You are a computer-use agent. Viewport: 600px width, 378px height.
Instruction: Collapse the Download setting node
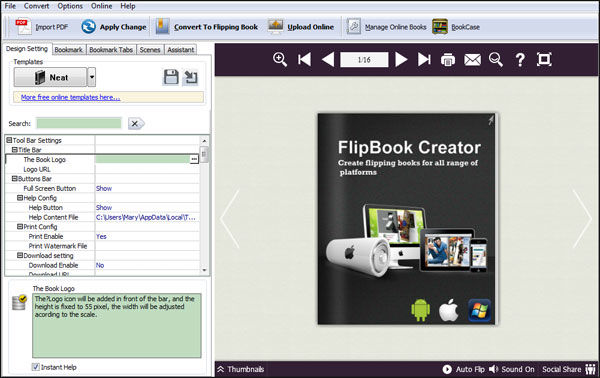[x=20, y=255]
